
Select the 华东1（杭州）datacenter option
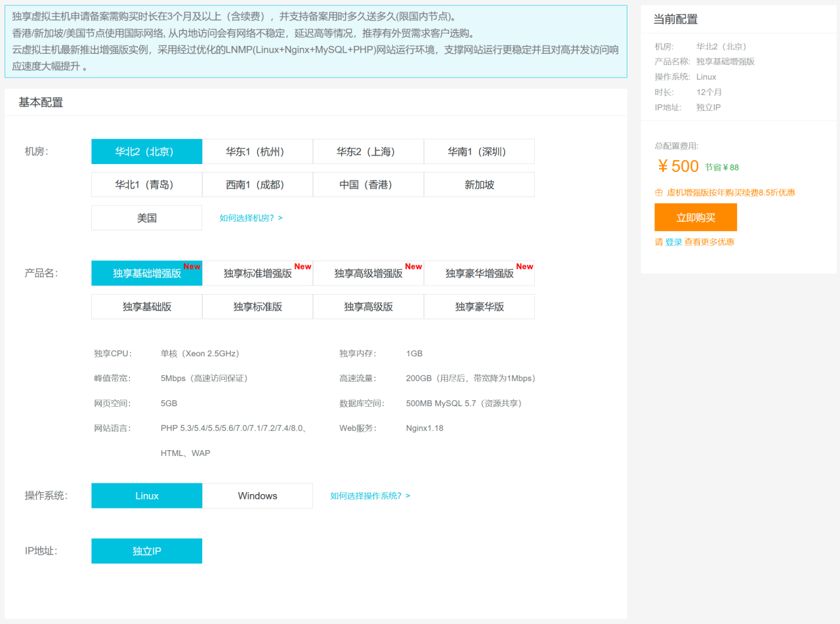coord(257,151)
